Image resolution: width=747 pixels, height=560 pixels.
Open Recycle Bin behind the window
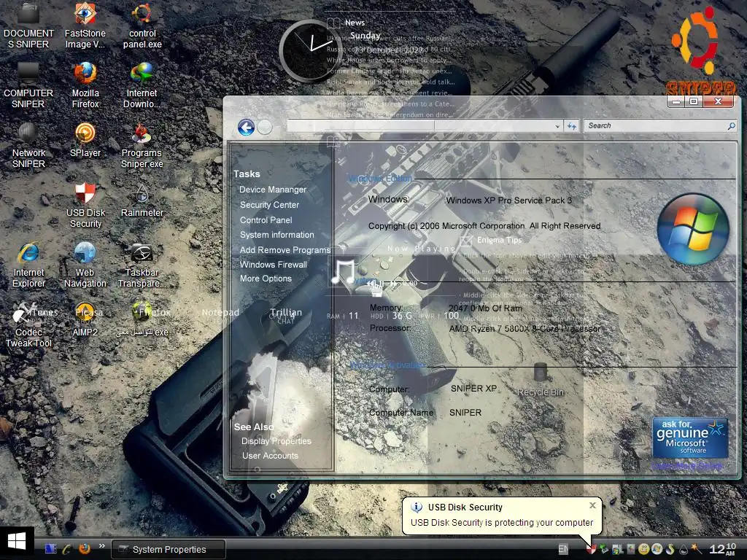coord(541,379)
